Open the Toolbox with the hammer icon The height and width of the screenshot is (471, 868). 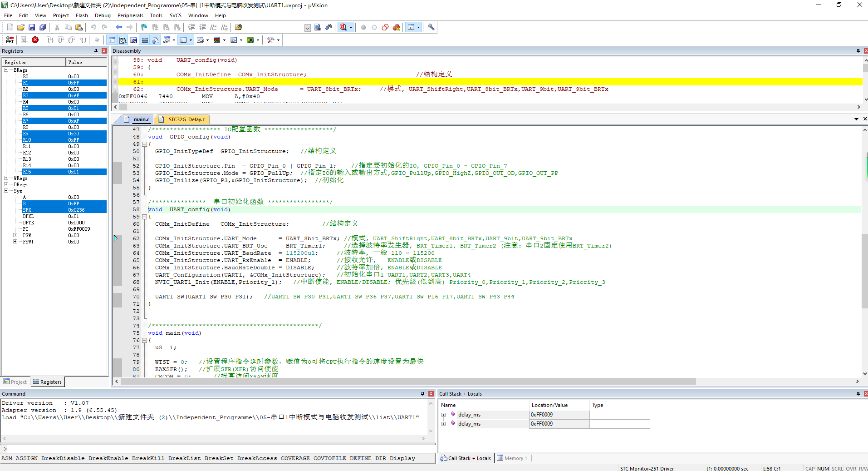270,40
